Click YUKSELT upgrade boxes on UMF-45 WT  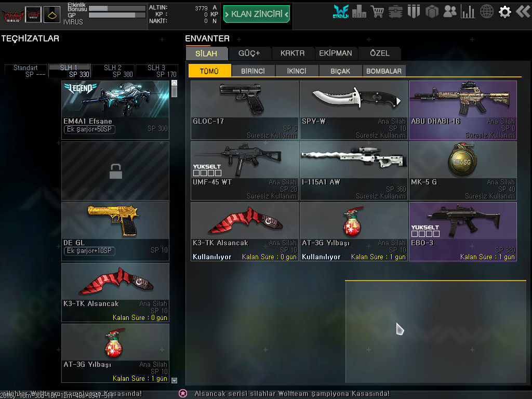pyautogui.click(x=207, y=173)
